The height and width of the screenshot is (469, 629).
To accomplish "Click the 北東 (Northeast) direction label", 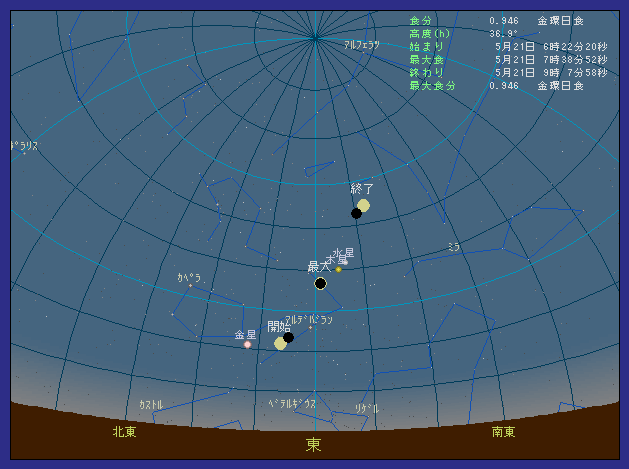I will click(x=124, y=432).
